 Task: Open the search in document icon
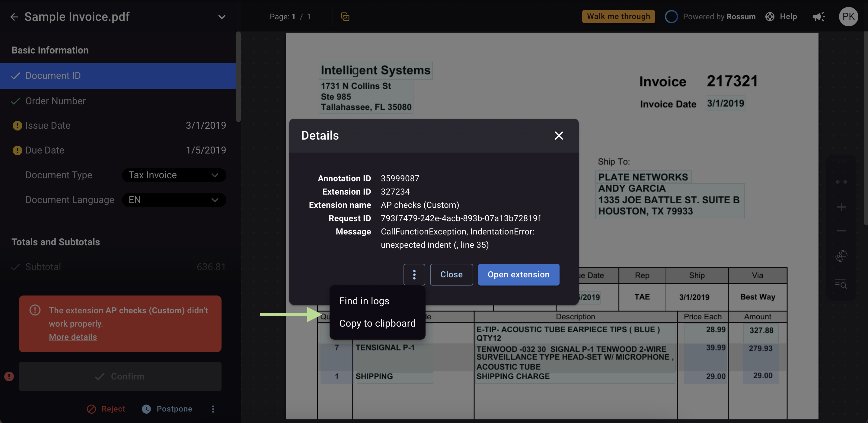tap(841, 283)
